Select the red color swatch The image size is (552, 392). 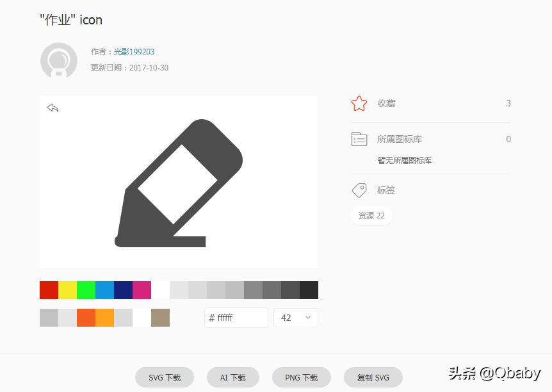click(48, 290)
